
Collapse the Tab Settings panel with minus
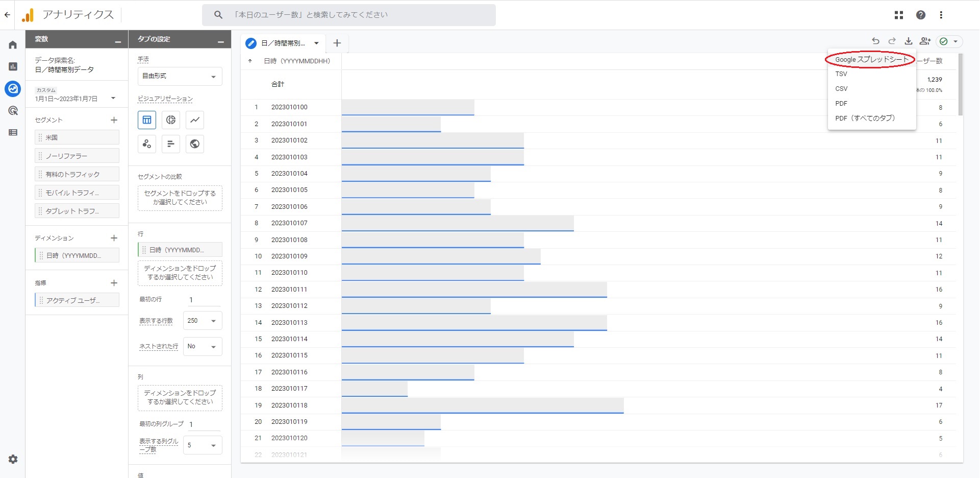click(x=221, y=41)
